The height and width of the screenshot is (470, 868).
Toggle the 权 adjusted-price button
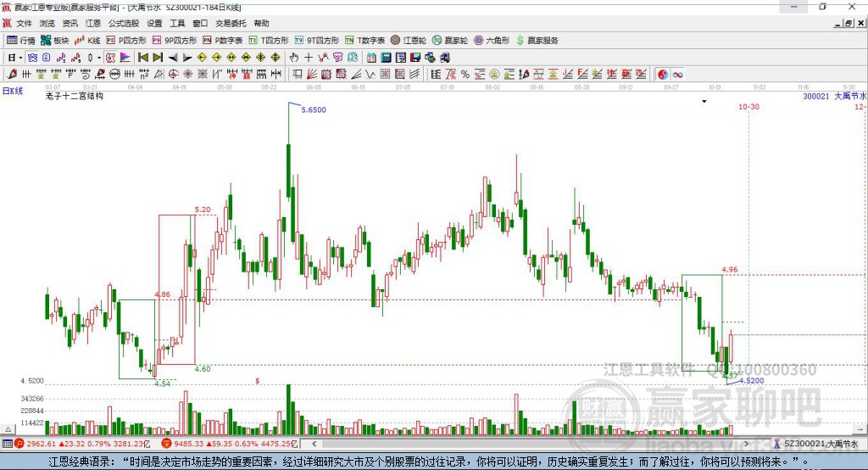[x=111, y=58]
